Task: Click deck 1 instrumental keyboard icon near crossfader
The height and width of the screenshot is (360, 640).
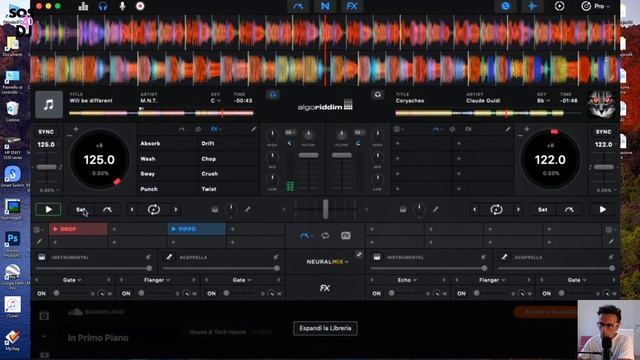Action: coord(215,209)
